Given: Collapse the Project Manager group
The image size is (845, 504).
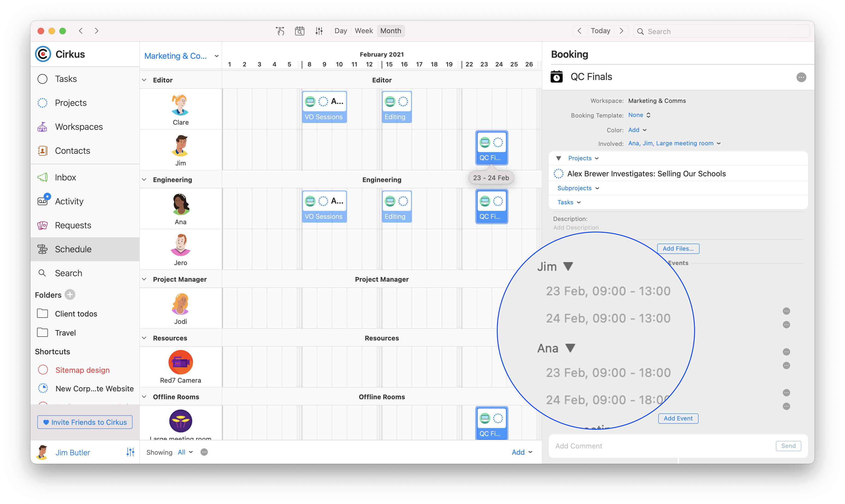Looking at the screenshot, I should [x=144, y=279].
